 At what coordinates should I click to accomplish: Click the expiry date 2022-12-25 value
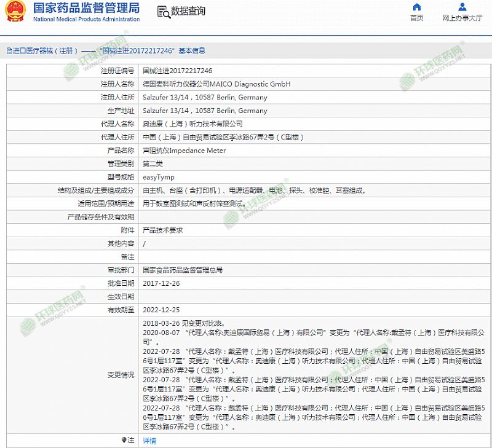161,310
